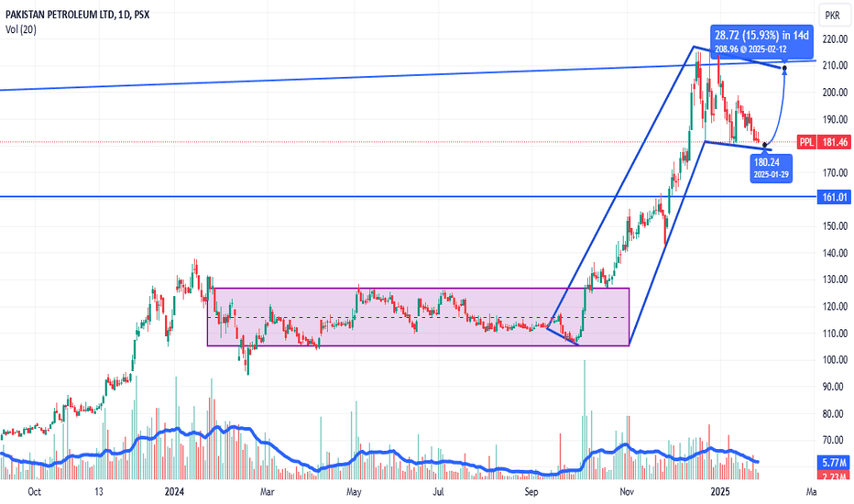Click the Nov time axis label
The height and width of the screenshot is (504, 854).
point(627,491)
